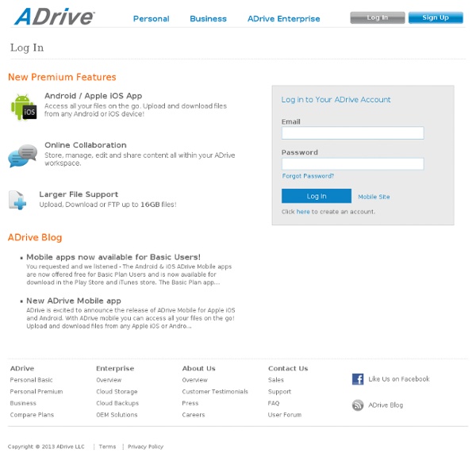
Task: Click the ADrive logo
Action: [54, 17]
